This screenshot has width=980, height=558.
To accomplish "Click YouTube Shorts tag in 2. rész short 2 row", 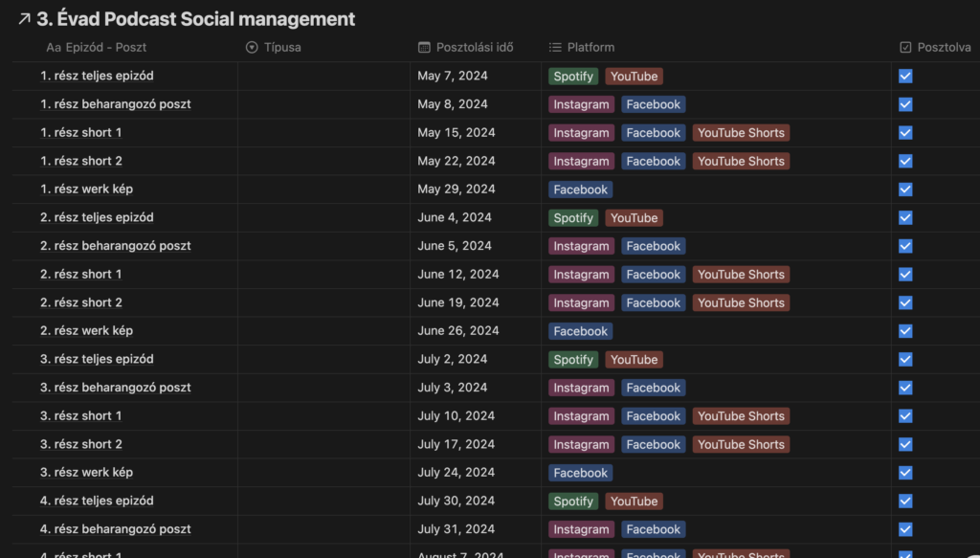I will tap(741, 303).
